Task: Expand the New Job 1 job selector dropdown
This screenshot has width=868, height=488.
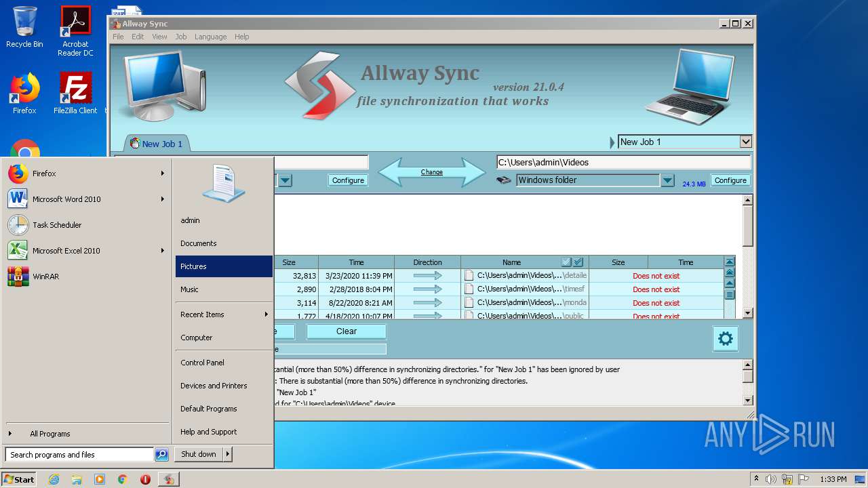Action: 745,142
